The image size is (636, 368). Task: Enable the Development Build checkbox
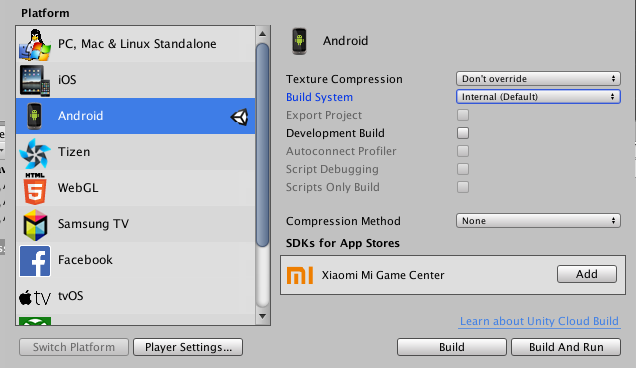tap(463, 133)
